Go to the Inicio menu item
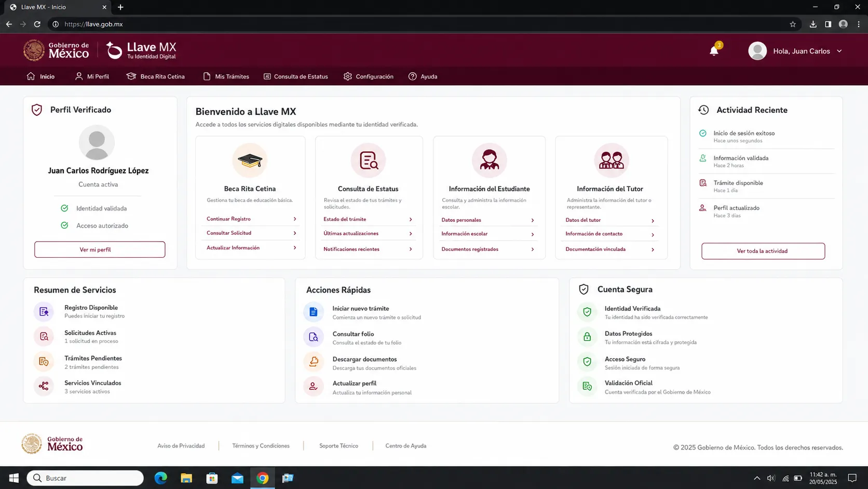The image size is (868, 489). click(40, 76)
